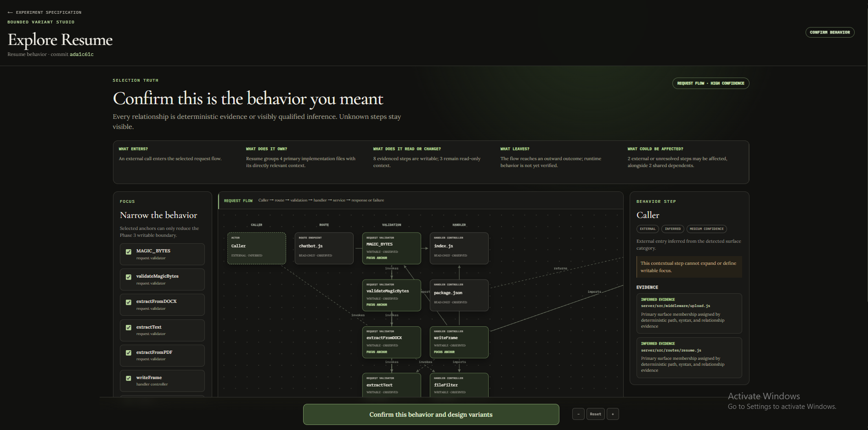Uncheck extractFromDOCX anchor

pyautogui.click(x=129, y=302)
